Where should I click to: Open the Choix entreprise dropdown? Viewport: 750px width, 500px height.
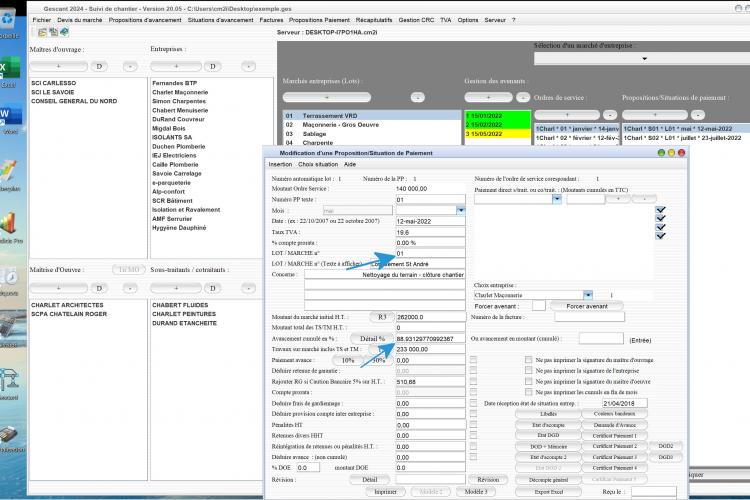point(588,295)
